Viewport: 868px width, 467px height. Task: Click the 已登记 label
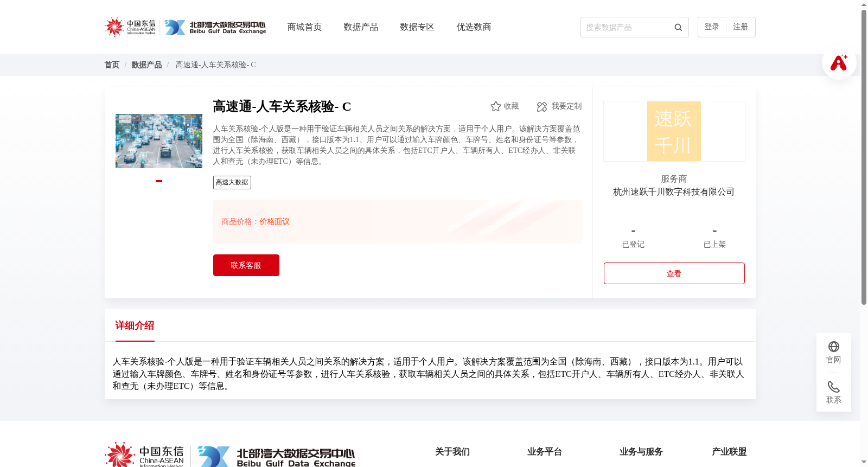pyautogui.click(x=633, y=245)
